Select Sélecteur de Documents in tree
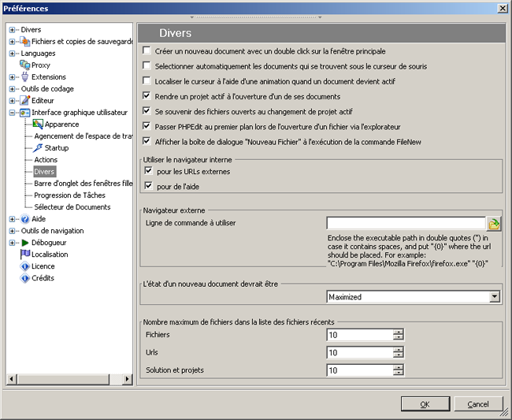This screenshot has width=512, height=420. point(72,207)
